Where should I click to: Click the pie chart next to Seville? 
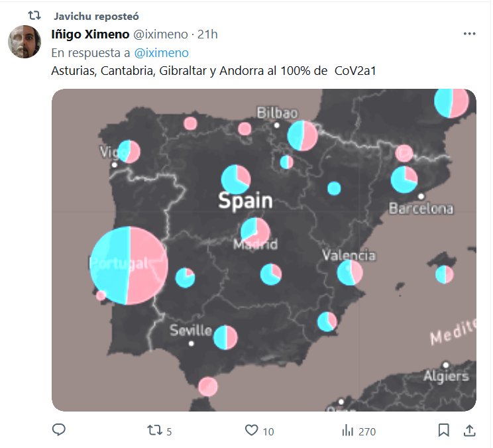(x=225, y=337)
